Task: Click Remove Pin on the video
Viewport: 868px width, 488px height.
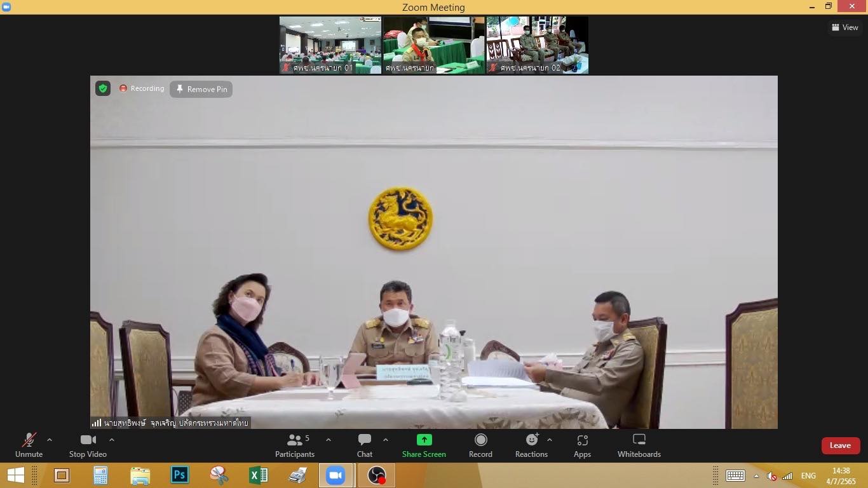Action: [x=201, y=89]
